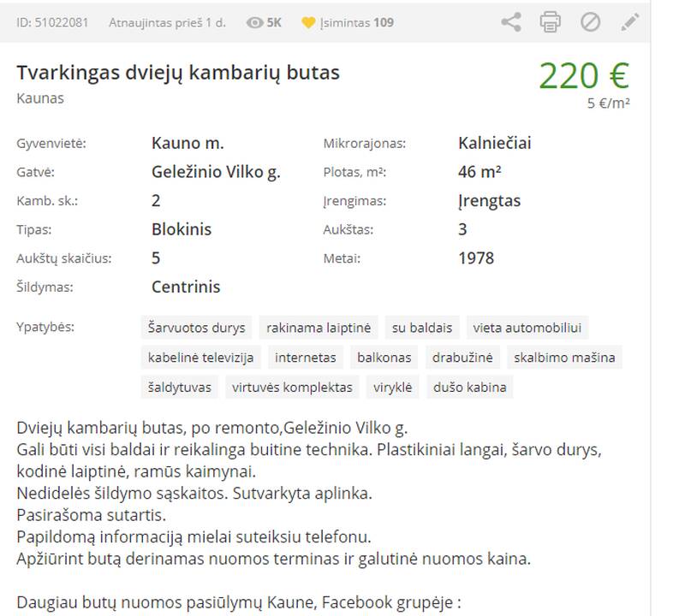Click the 'Centrinis' heating value

[186, 287]
